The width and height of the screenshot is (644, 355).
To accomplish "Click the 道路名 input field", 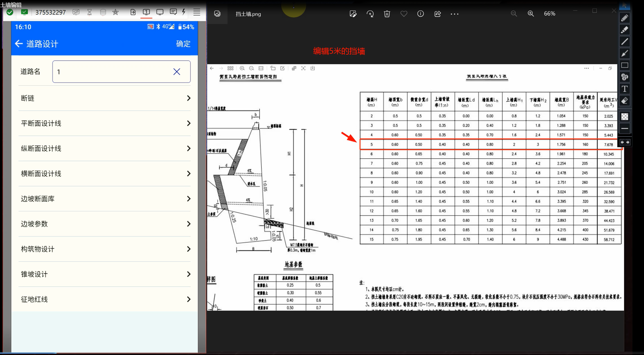I will coord(121,72).
